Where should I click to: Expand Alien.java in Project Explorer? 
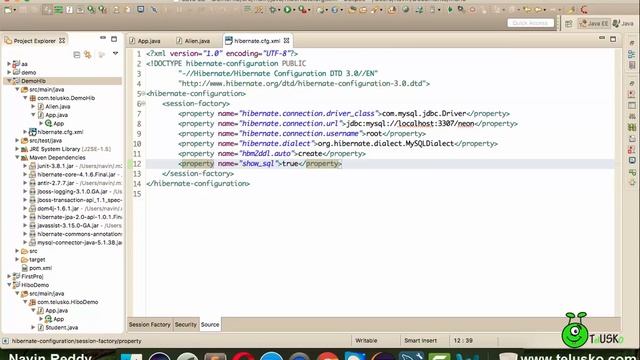(33, 106)
